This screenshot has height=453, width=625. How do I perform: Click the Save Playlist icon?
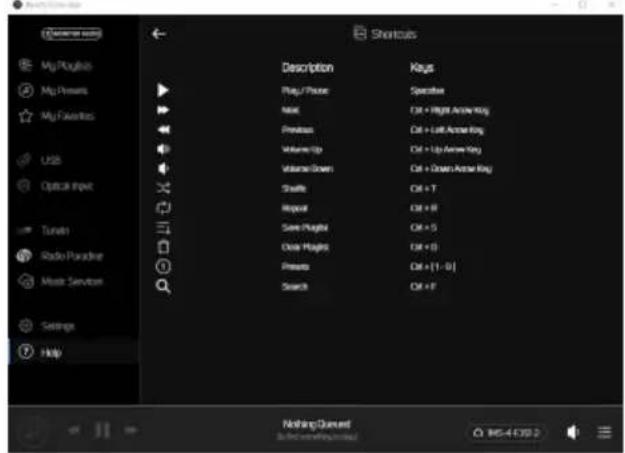pos(163,227)
